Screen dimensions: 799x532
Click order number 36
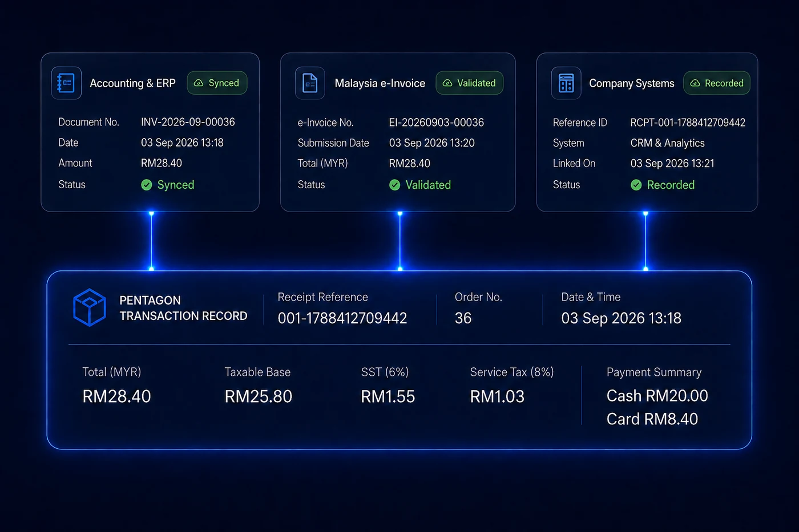click(463, 318)
